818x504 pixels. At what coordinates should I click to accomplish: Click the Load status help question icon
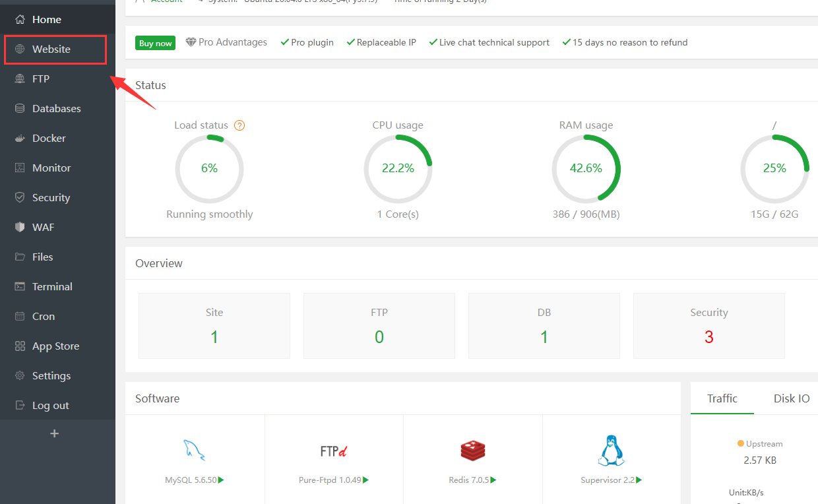pyautogui.click(x=239, y=125)
